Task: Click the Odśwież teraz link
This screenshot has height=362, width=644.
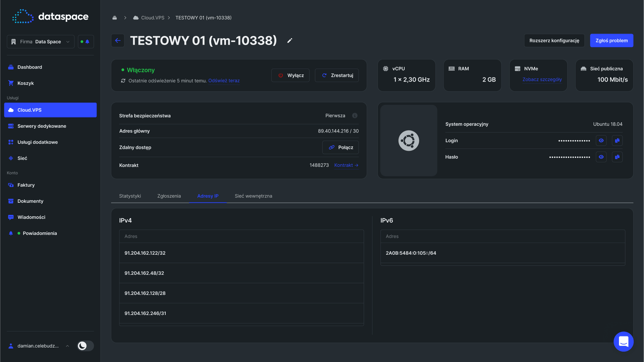Action: coord(224,81)
